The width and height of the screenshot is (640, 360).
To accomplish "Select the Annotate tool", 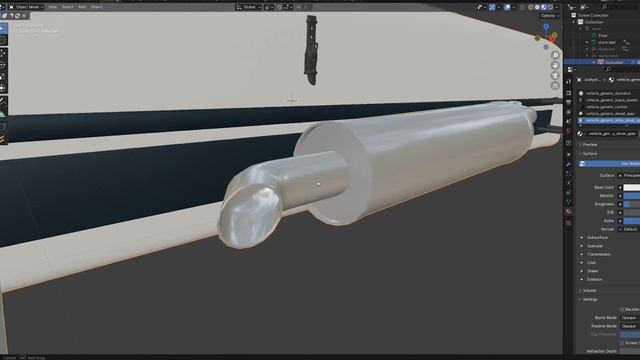I will coord(3,100).
